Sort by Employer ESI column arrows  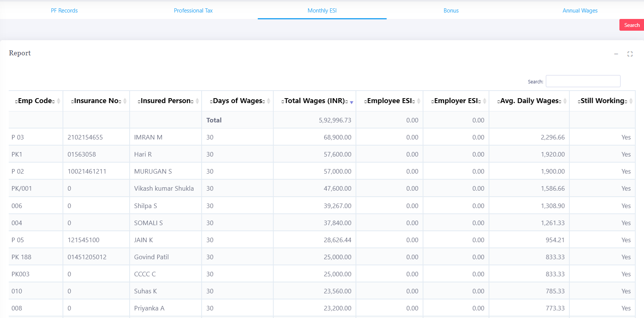(x=484, y=101)
